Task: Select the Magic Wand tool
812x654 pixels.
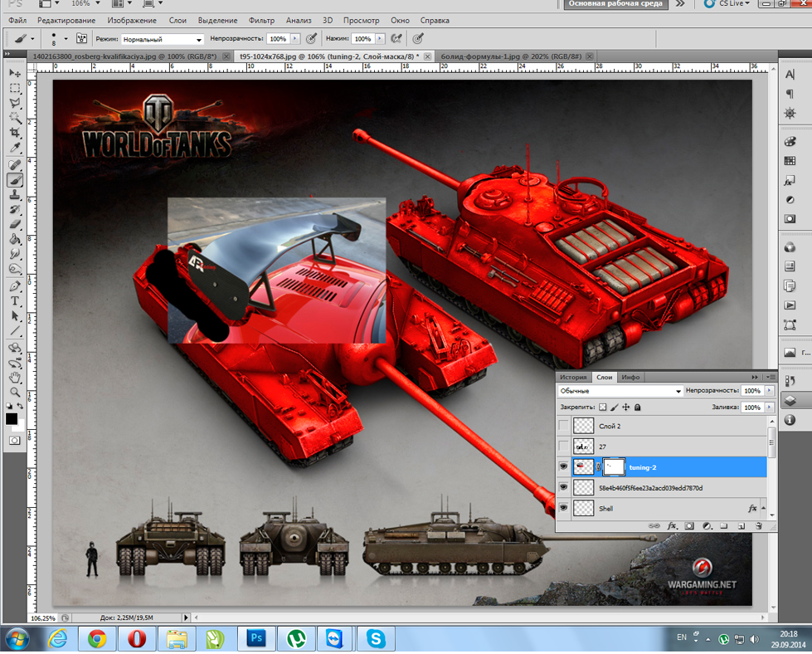Action: (x=15, y=119)
